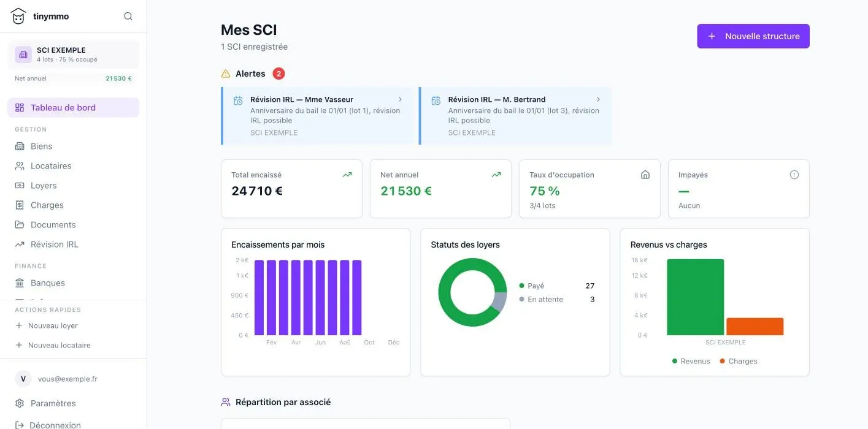Open Paramètres
Viewport: 868px width, 429px height.
[74, 403]
